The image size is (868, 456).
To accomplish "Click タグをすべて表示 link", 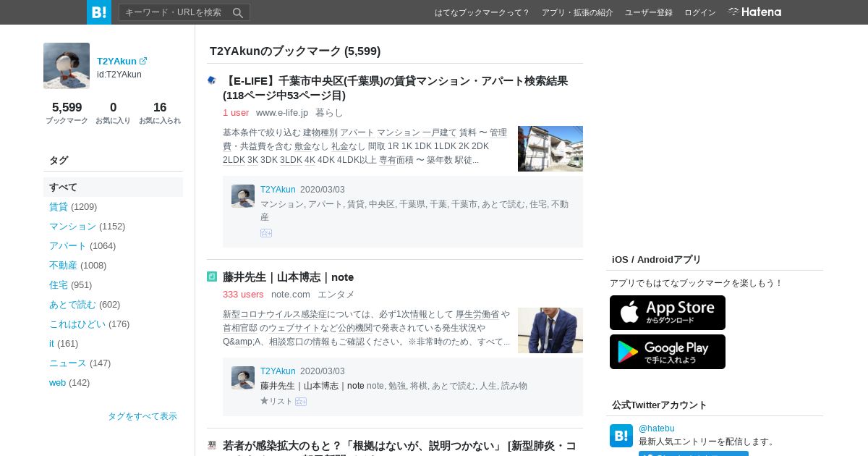I will (142, 416).
